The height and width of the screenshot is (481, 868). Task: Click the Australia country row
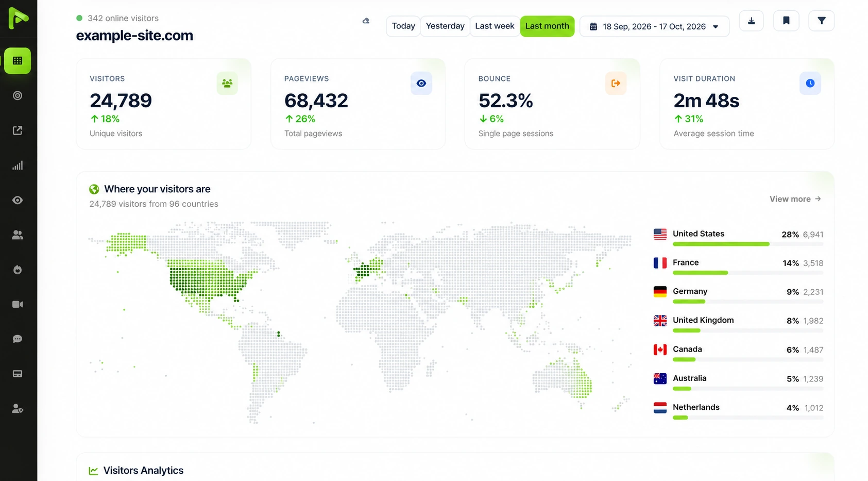[738, 382]
